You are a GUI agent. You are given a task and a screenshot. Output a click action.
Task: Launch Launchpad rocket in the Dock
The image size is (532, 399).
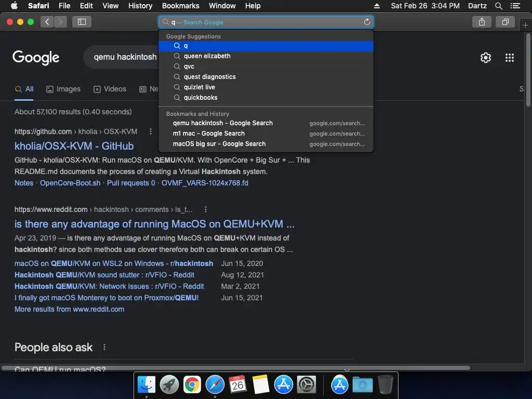tap(169, 385)
